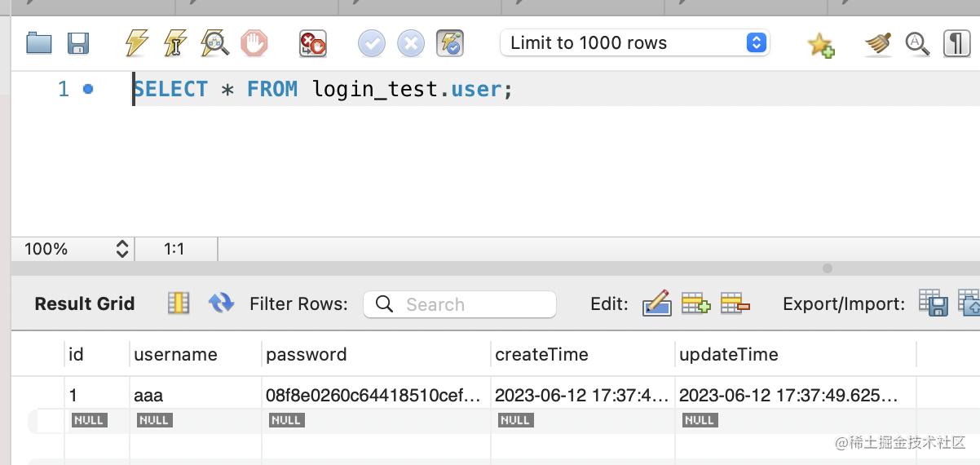Screen dimensions: 980x465
Task: Execute the query with lightning bolt icon
Action: coord(136,43)
